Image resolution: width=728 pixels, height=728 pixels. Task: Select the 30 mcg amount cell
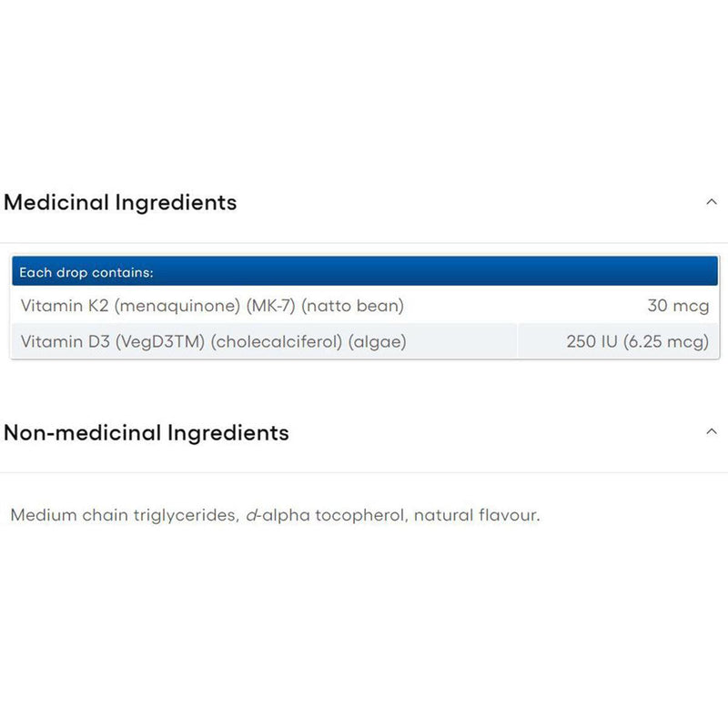(677, 306)
